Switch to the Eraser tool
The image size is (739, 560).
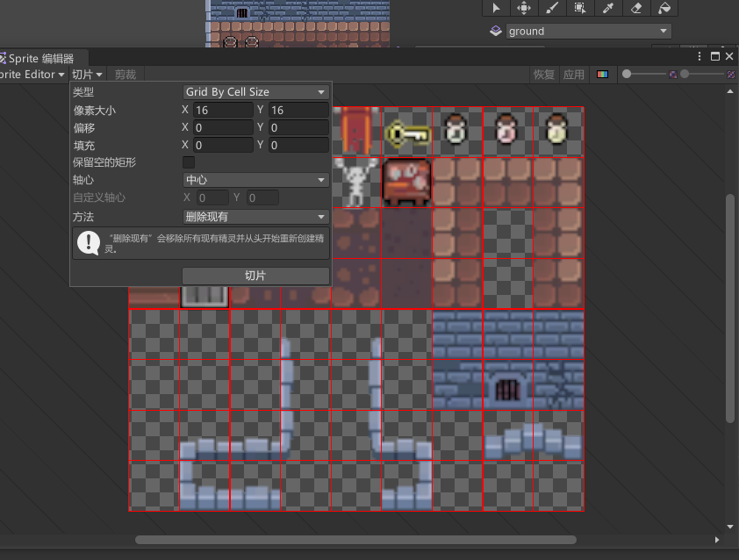click(636, 8)
